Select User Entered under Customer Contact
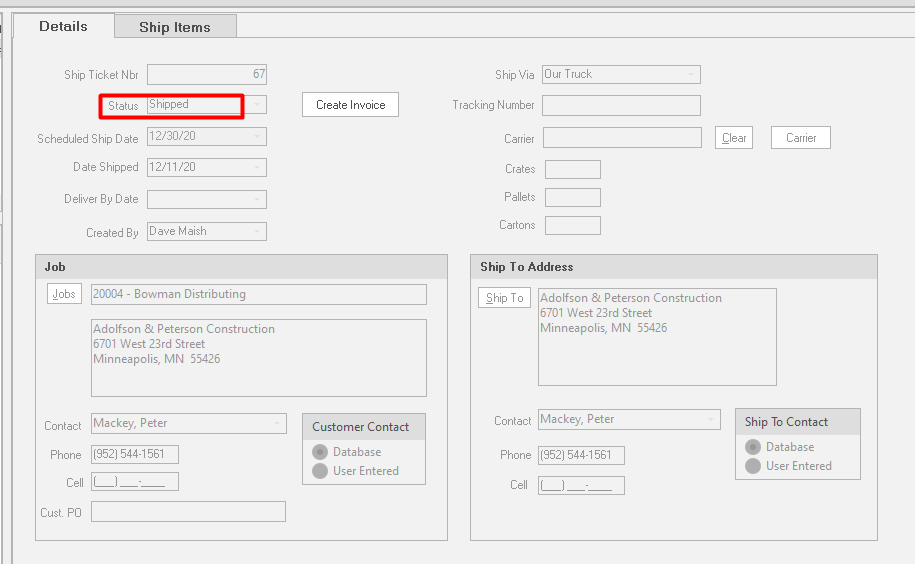The width and height of the screenshot is (915, 564). [320, 471]
